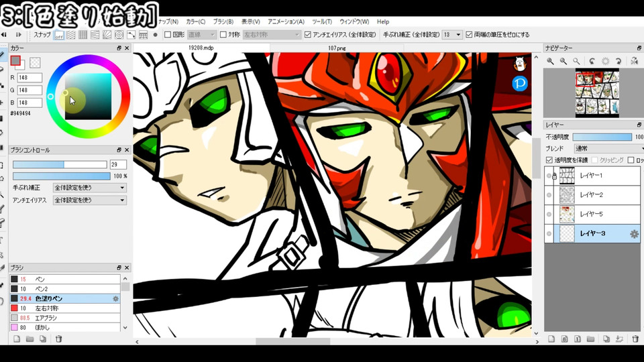Undock the ナビゲーター panel
This screenshot has width=644, height=362.
pyautogui.click(x=639, y=48)
